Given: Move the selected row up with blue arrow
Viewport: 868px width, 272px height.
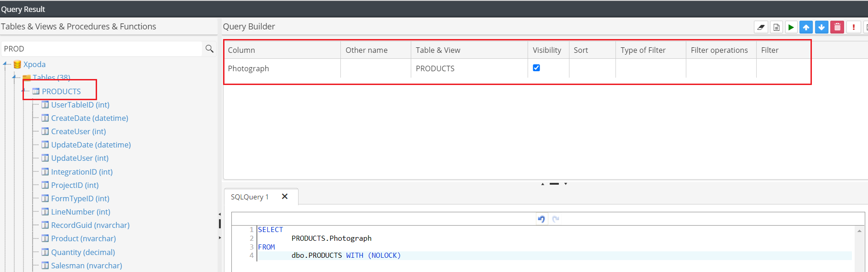Looking at the screenshot, I should coord(806,27).
